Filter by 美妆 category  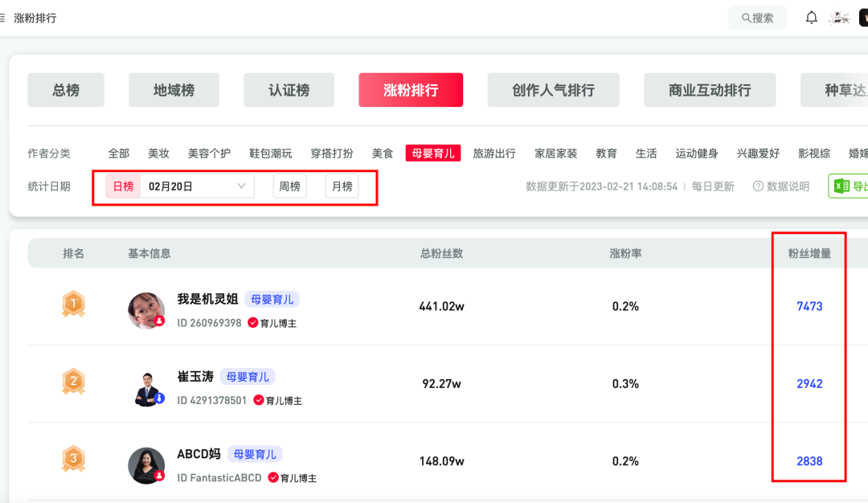point(158,153)
